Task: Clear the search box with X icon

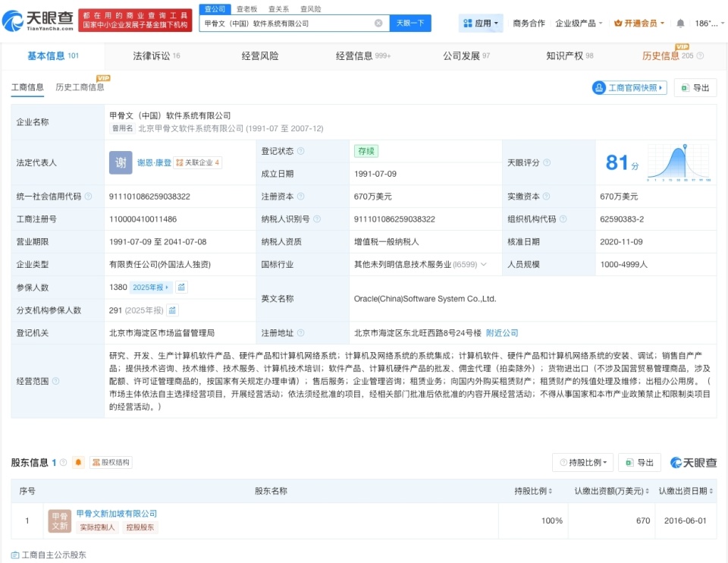Action: click(378, 24)
